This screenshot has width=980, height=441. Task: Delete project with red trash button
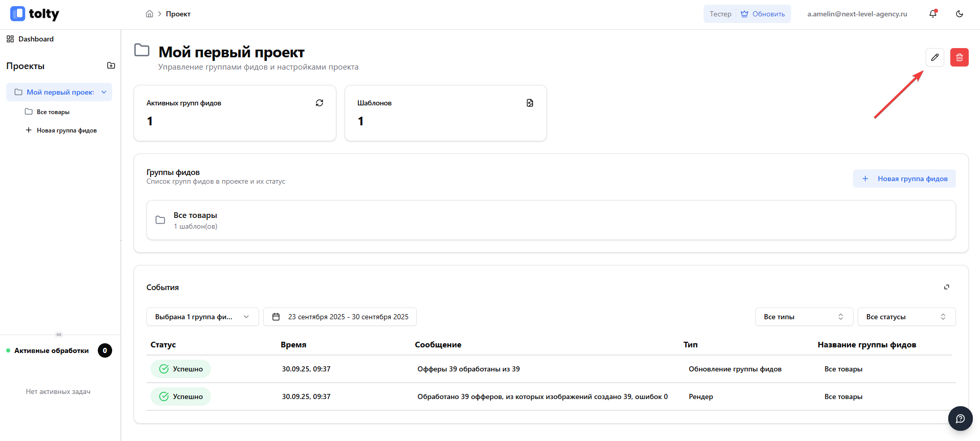tap(960, 57)
